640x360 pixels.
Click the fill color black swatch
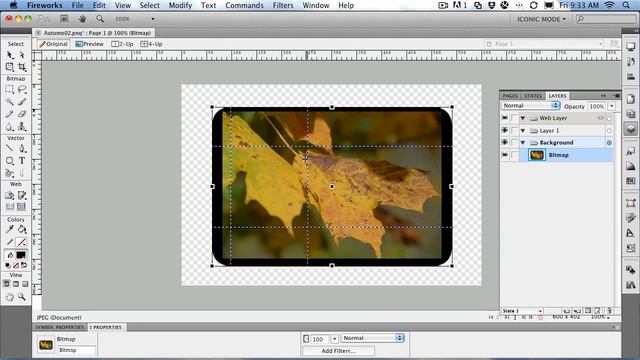pyautogui.click(x=21, y=255)
